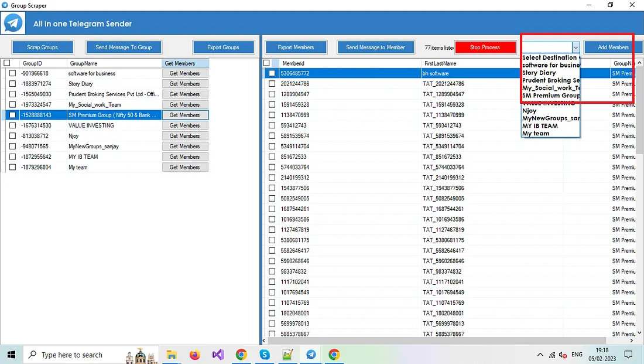Click the Export Groups button
Viewport: 644px width, 364px height.
[223, 47]
